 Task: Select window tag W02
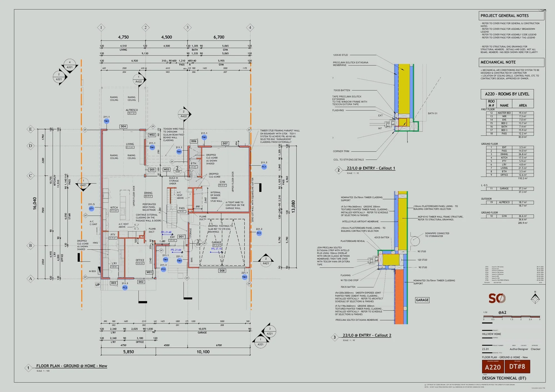pos(152,135)
